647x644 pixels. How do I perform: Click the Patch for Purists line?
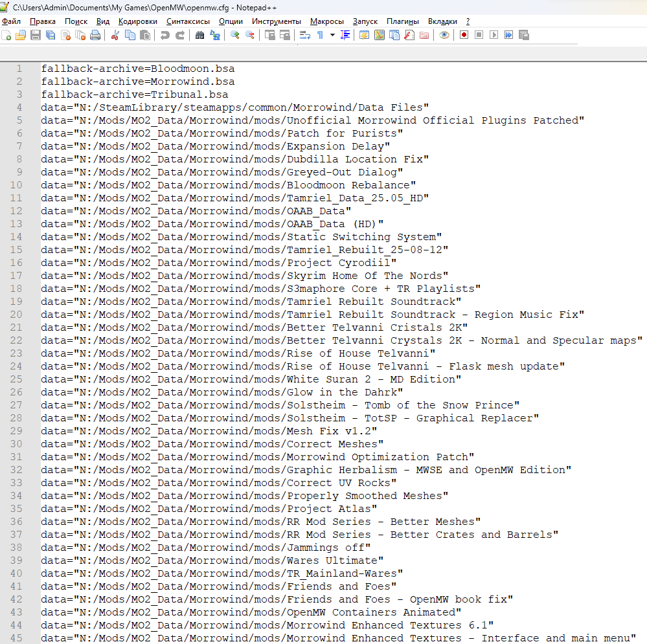222,133
